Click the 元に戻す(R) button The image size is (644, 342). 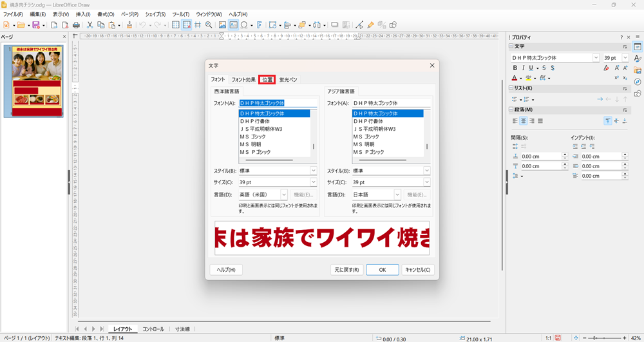[x=346, y=270]
